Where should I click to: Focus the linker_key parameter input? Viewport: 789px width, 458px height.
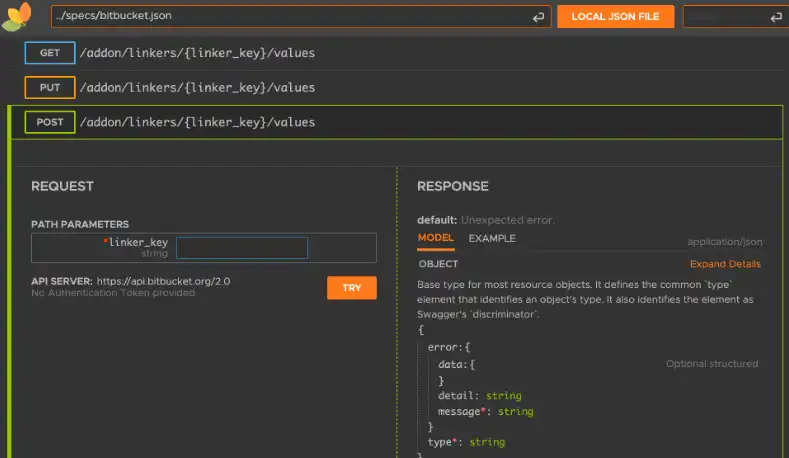tap(242, 248)
